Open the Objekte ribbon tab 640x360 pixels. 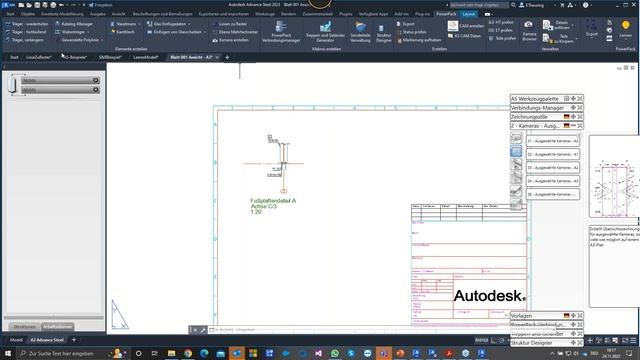(28, 14)
